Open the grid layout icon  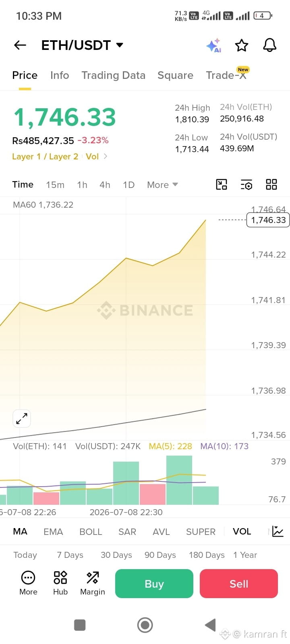point(271,184)
